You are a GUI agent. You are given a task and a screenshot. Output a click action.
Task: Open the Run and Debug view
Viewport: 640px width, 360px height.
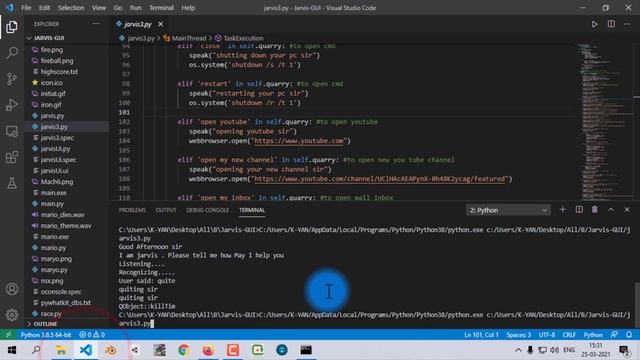(x=12, y=105)
